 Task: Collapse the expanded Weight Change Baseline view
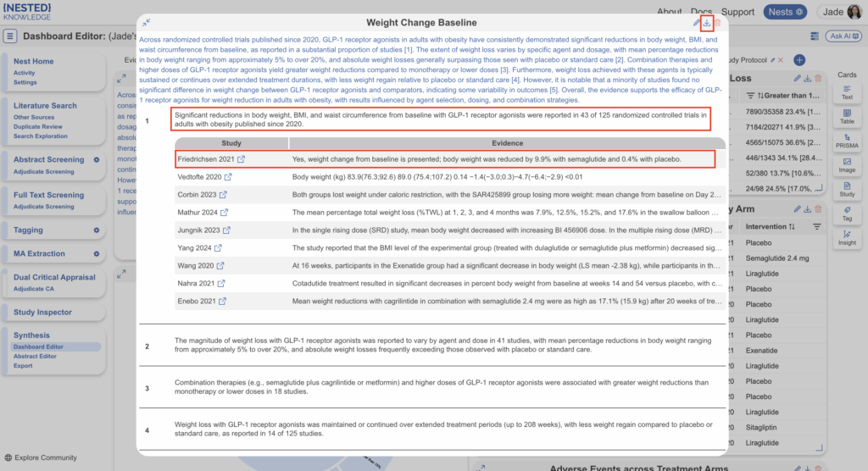(x=147, y=23)
